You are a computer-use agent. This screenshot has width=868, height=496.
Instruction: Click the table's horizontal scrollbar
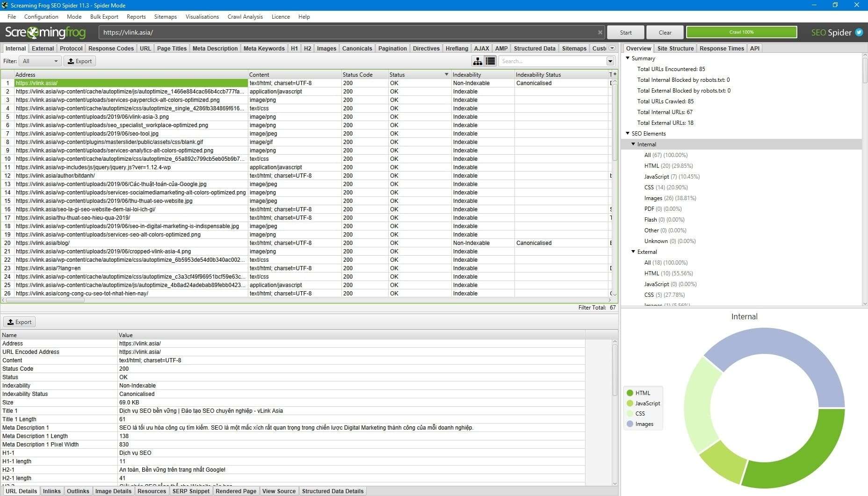(45, 300)
